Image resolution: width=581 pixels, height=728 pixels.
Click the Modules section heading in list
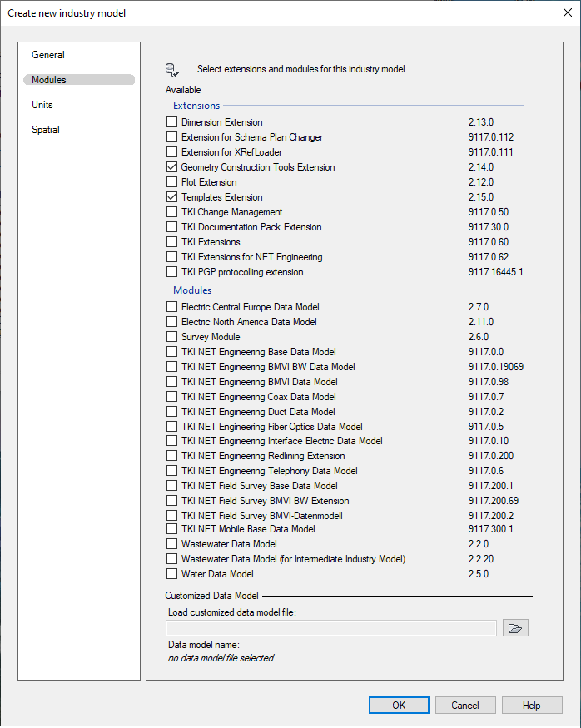(x=192, y=290)
